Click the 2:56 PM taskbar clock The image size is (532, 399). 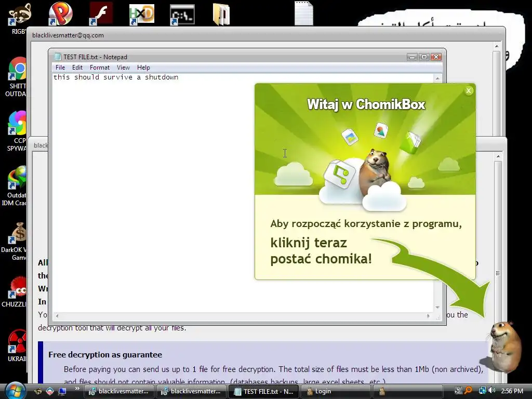click(512, 391)
